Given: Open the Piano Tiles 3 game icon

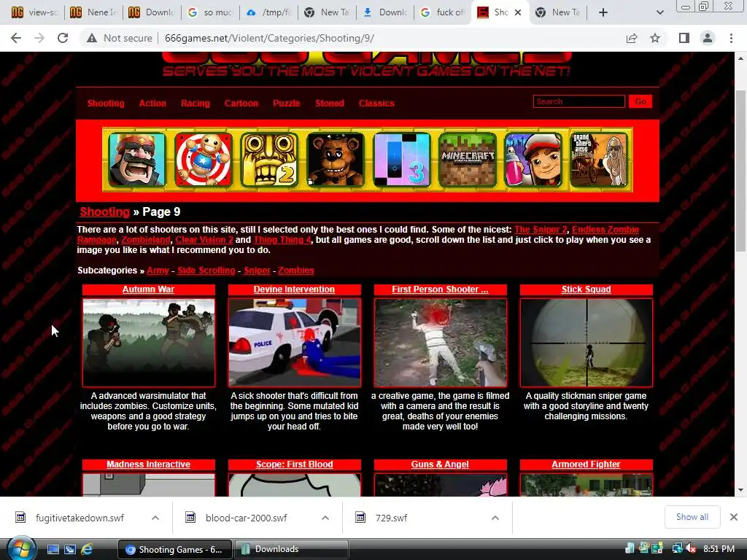Looking at the screenshot, I should [x=402, y=160].
